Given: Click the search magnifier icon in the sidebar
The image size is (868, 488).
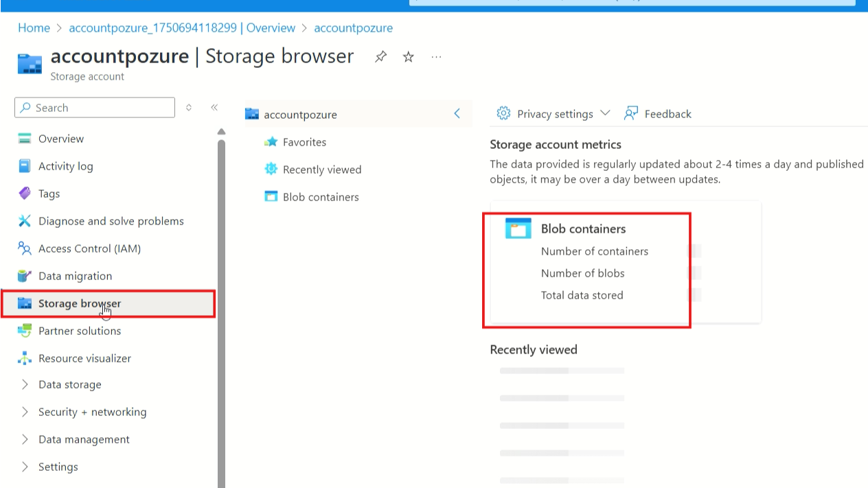Looking at the screenshot, I should [26, 108].
